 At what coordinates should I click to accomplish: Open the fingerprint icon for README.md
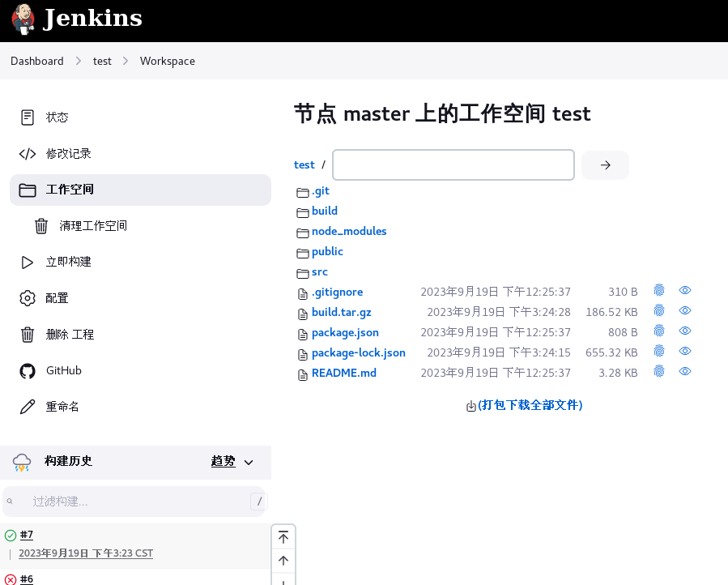pyautogui.click(x=658, y=370)
